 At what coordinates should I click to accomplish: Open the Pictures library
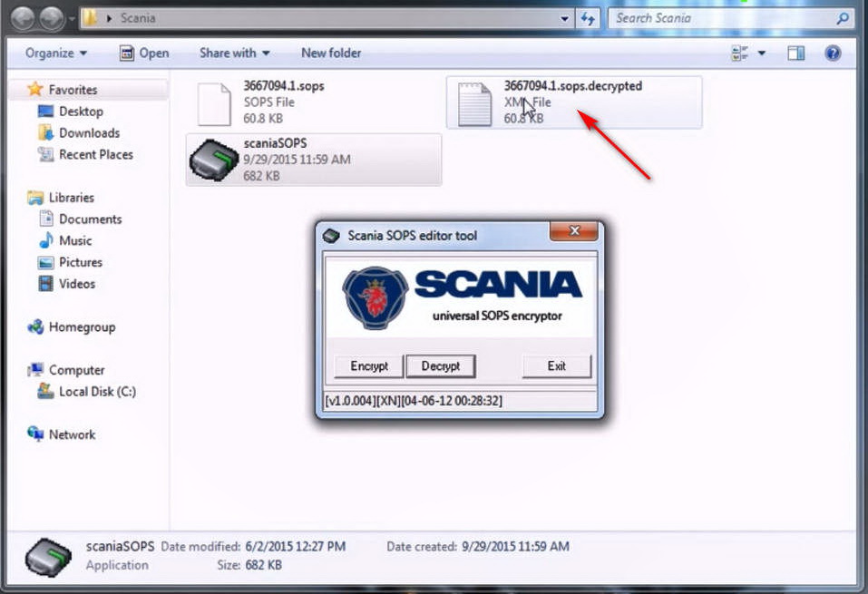click(81, 262)
